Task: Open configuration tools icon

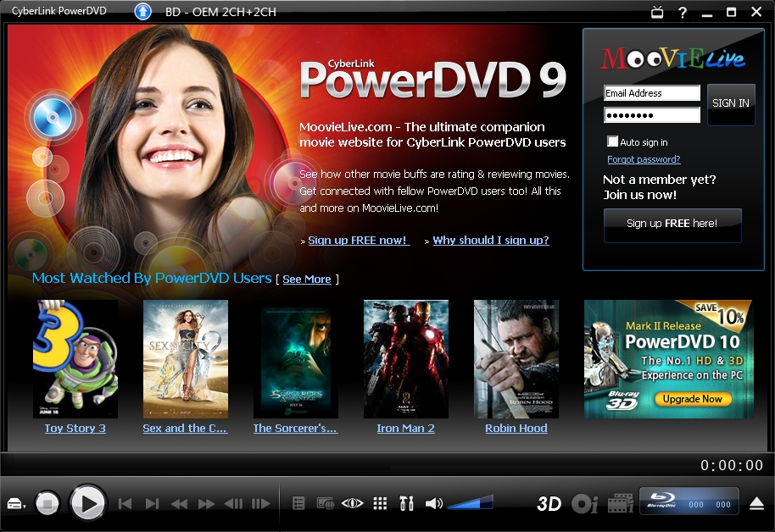Action: [406, 503]
